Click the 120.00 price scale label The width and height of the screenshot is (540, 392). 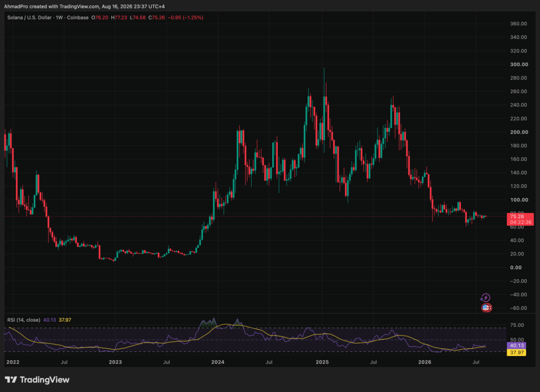pyautogui.click(x=519, y=186)
